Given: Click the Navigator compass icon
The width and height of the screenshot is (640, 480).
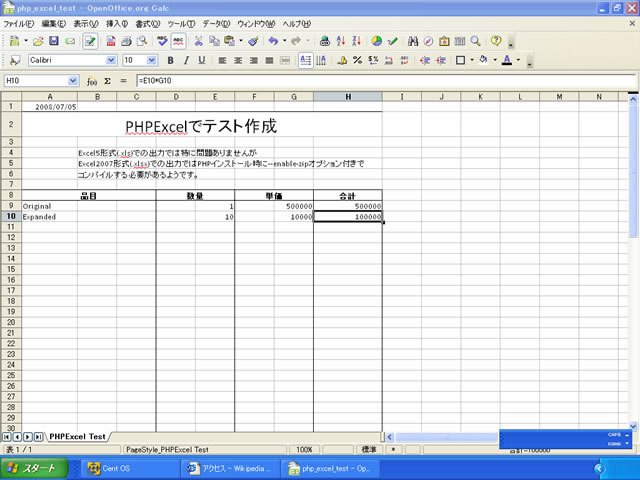Looking at the screenshot, I should click(x=428, y=41).
